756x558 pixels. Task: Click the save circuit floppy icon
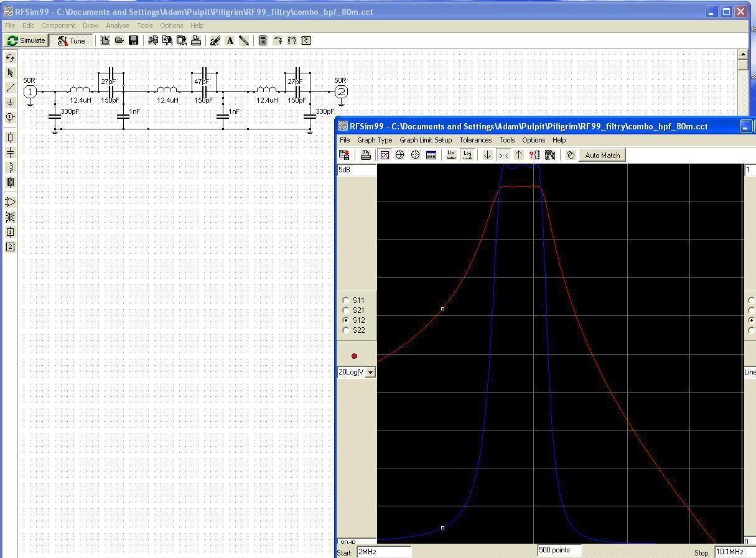pos(133,40)
